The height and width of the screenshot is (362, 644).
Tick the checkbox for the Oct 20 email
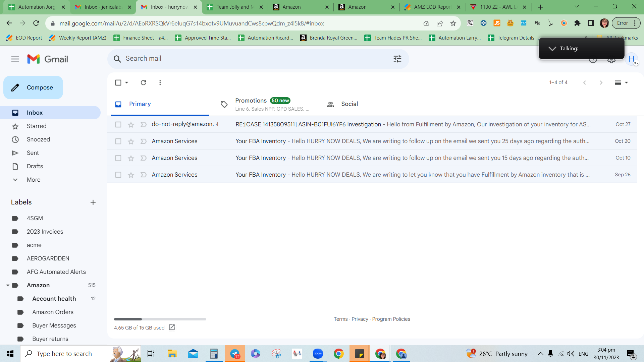[x=118, y=141]
